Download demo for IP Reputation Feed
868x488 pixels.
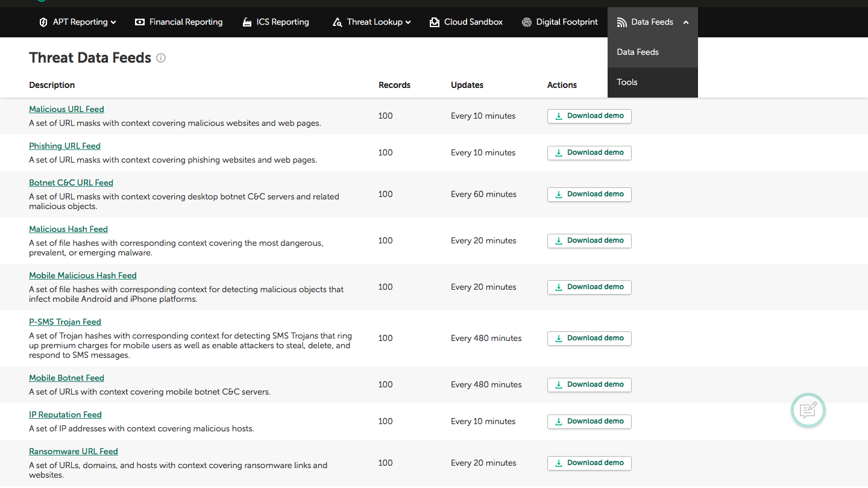click(589, 421)
